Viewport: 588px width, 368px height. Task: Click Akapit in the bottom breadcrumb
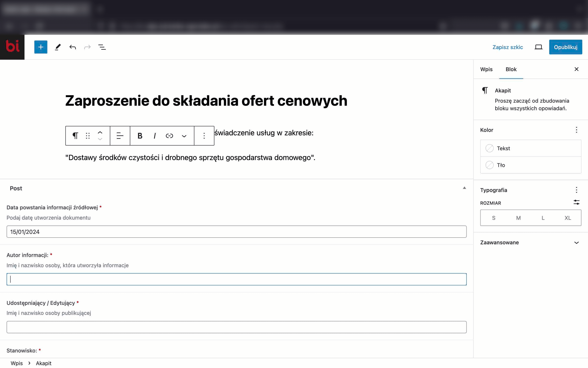[x=43, y=363]
